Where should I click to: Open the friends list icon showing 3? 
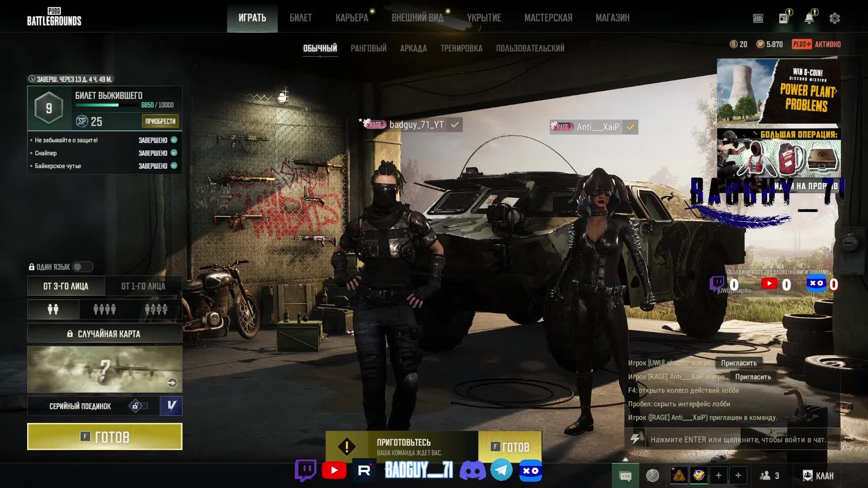point(769,475)
